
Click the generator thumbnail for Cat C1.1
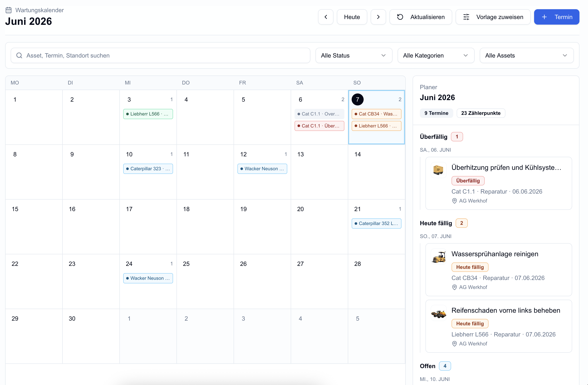pos(438,170)
